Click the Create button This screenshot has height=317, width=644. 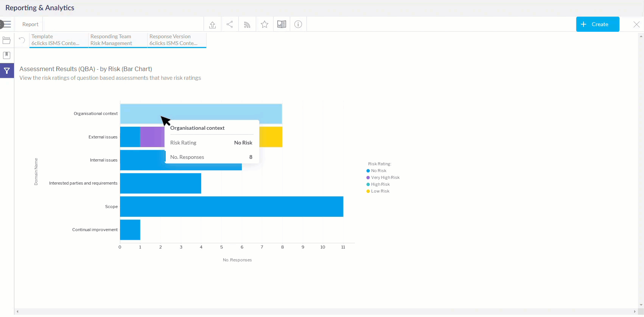pos(597,24)
